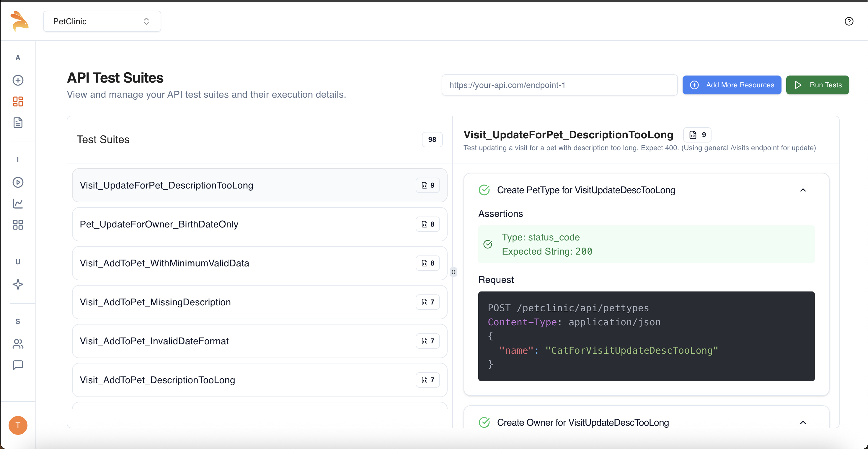The width and height of the screenshot is (868, 449).
Task: Click the POST /petclinic/api/pettypes request code block
Action: 646,336
